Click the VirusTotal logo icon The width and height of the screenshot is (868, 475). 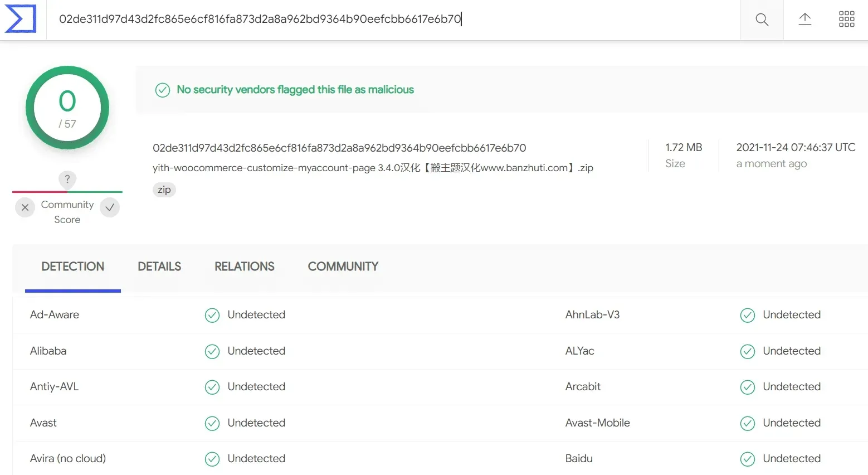21,19
